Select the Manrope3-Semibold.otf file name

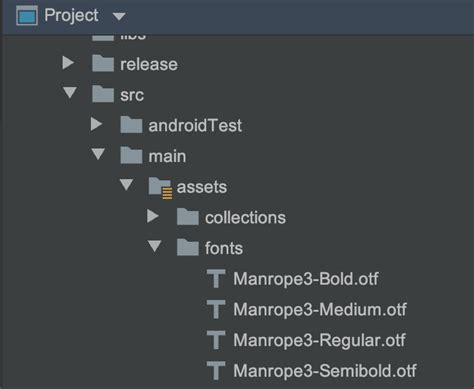coord(325,371)
